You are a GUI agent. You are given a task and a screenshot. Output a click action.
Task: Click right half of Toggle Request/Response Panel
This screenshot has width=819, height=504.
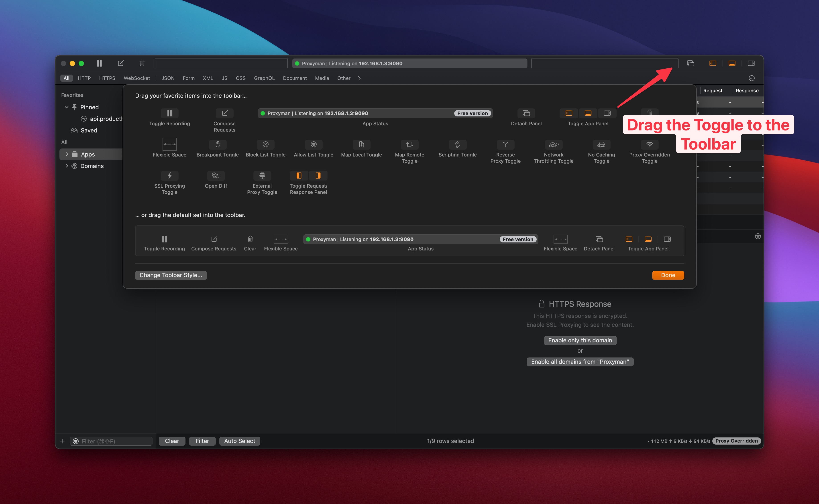coord(318,175)
